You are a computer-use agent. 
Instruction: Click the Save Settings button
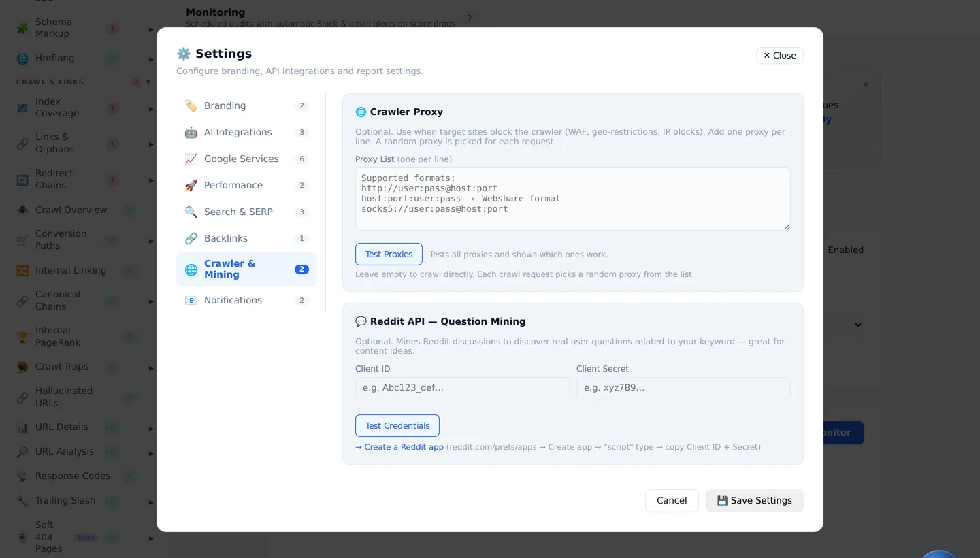(x=755, y=500)
